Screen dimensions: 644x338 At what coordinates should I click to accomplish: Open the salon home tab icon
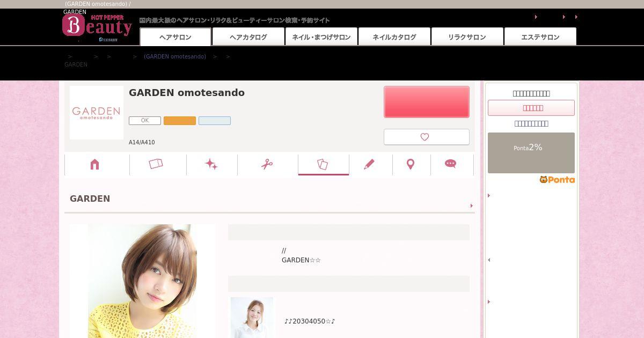pyautogui.click(x=95, y=164)
